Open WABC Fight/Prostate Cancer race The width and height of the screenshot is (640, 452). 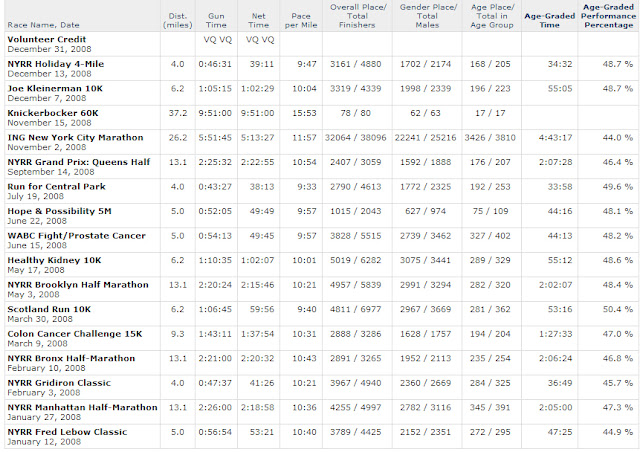tap(76, 236)
